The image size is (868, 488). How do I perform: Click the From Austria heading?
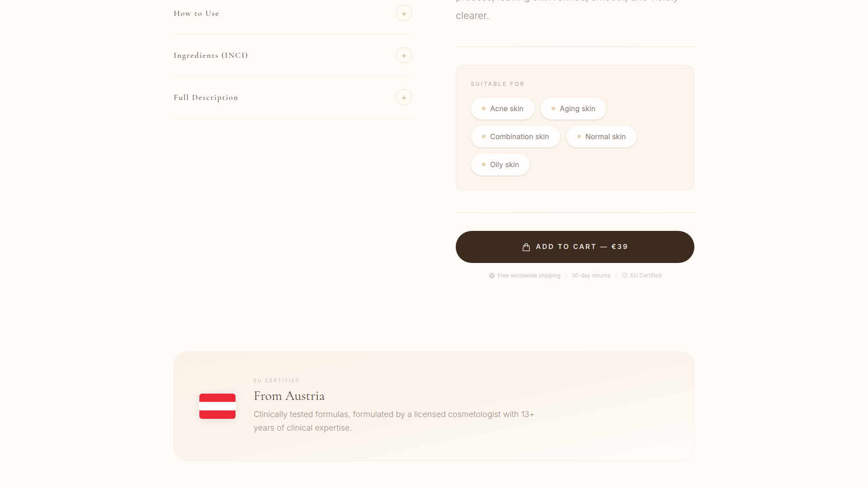[289, 396]
